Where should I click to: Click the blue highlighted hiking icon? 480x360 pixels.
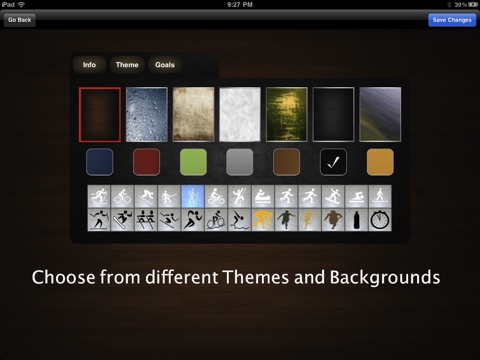[x=193, y=196]
